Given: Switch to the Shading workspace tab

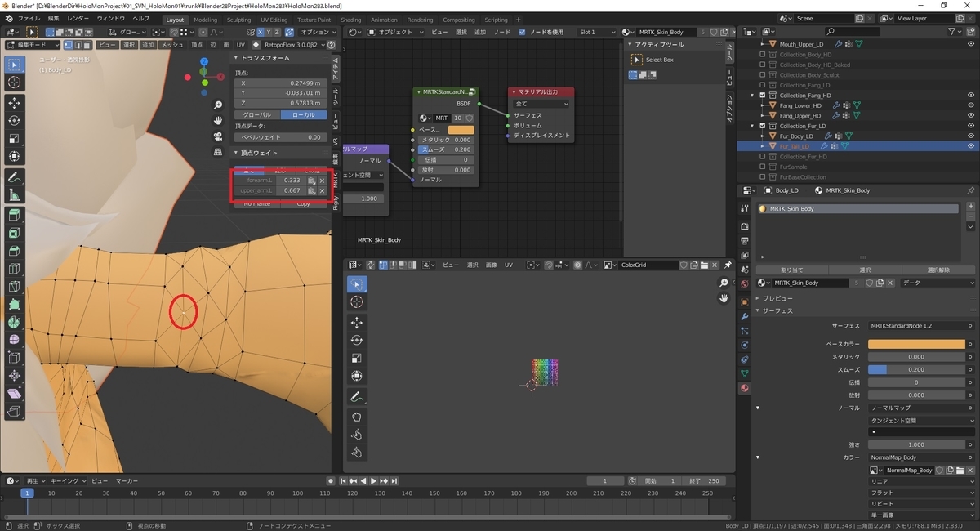Looking at the screenshot, I should click(351, 20).
